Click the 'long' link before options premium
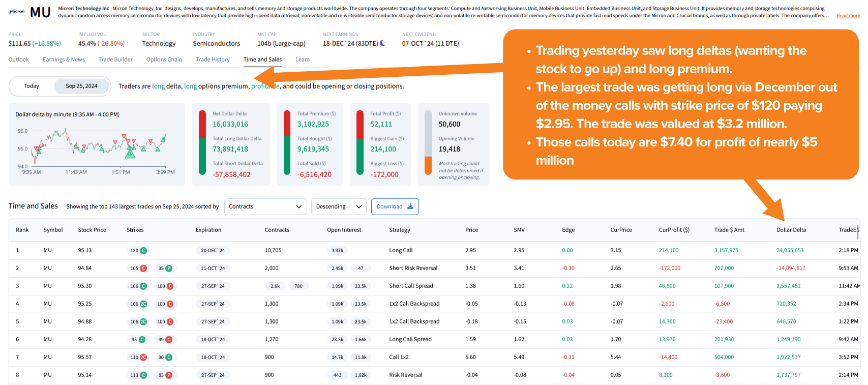 point(190,86)
